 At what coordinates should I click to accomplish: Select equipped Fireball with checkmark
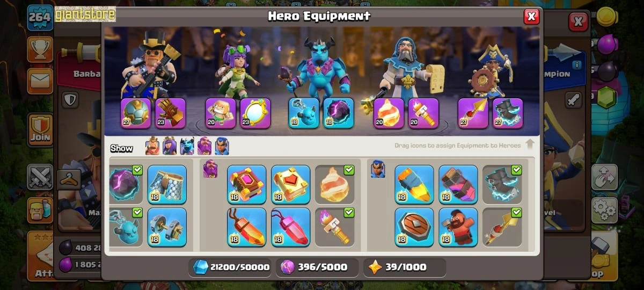[x=335, y=184]
